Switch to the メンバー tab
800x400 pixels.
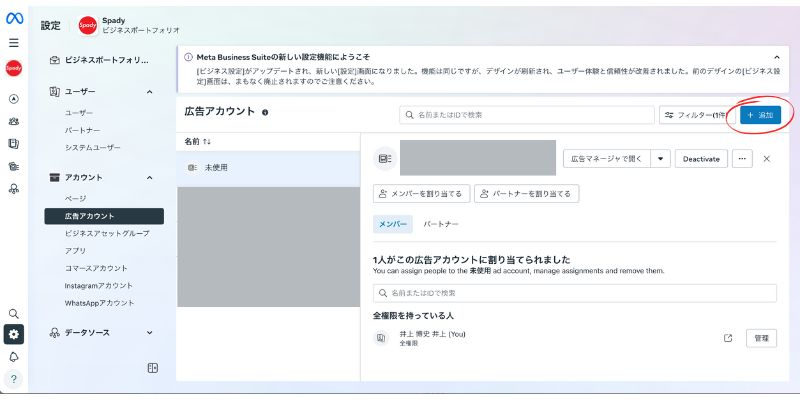(393, 224)
